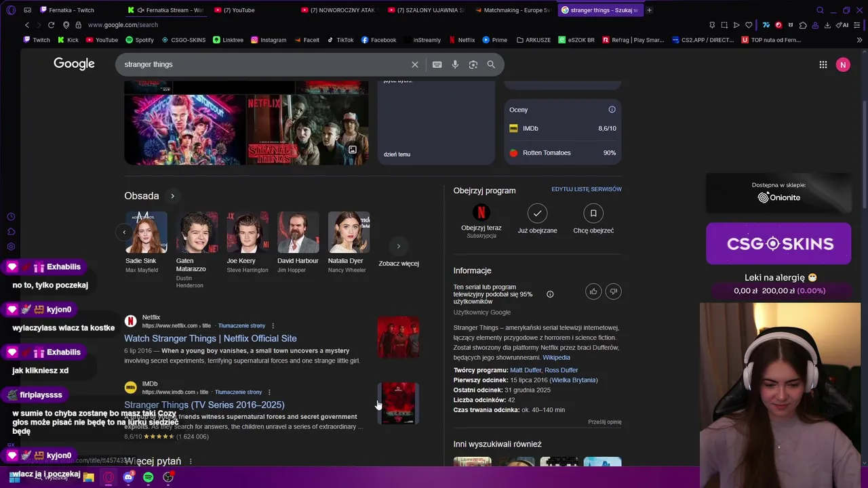Open the ARKUSZE bookmarks folder
This screenshot has width=868, height=488.
pyautogui.click(x=533, y=40)
